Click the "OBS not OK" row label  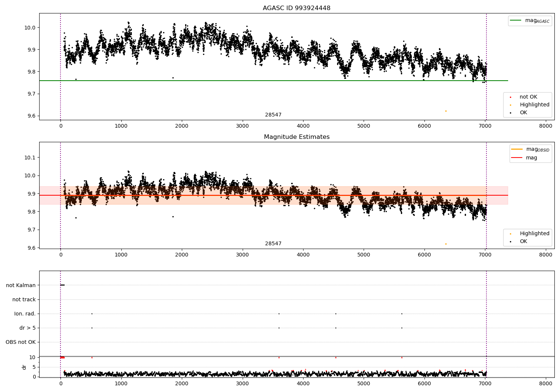click(21, 342)
